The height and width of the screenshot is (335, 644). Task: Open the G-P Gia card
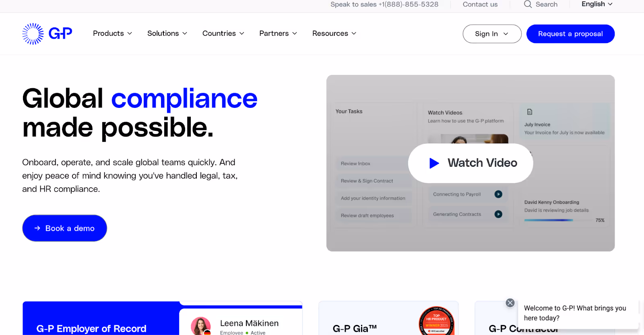pos(388,318)
